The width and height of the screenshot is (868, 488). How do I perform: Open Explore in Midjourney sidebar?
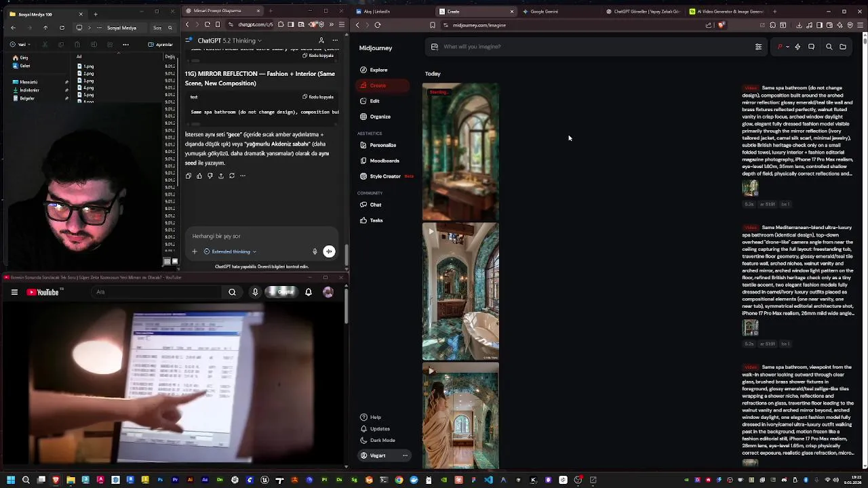tap(374, 70)
